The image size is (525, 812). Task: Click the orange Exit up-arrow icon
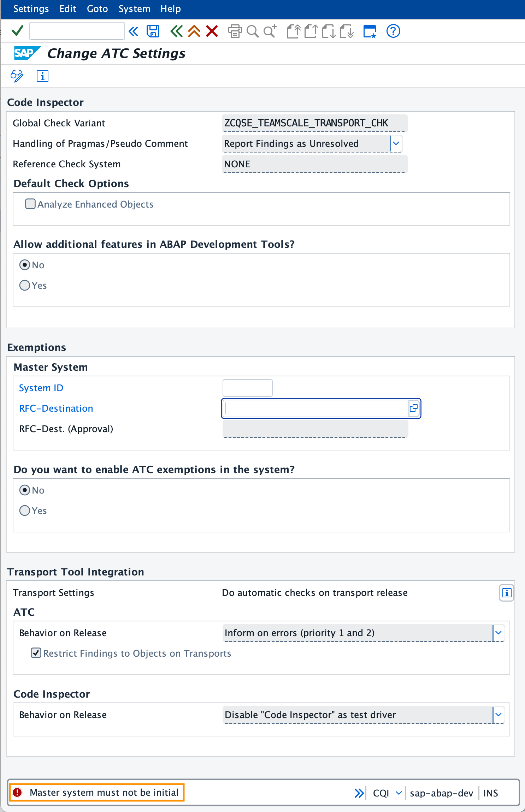point(194,31)
